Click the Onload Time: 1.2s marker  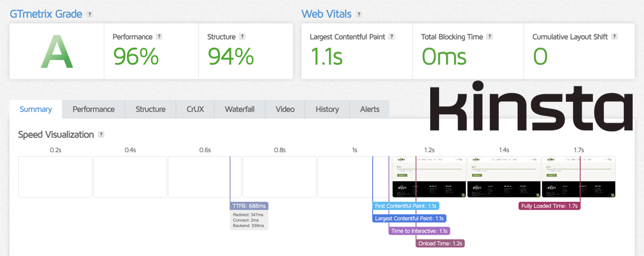(440, 243)
